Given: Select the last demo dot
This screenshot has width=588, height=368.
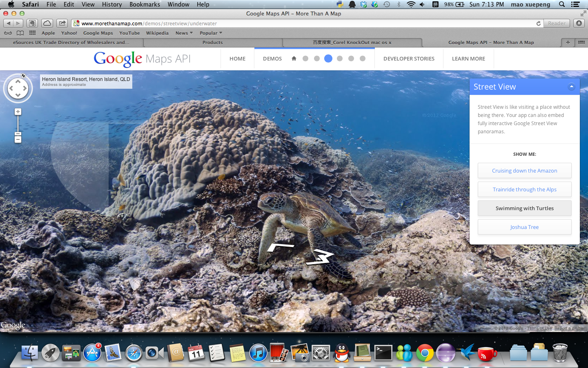Looking at the screenshot, I should [x=363, y=58].
